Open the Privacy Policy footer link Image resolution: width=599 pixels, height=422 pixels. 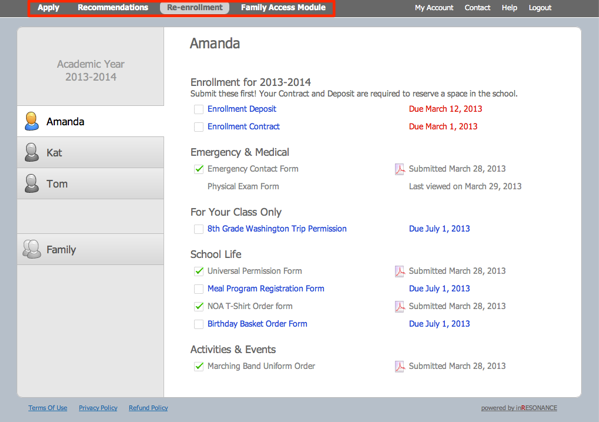coord(98,408)
